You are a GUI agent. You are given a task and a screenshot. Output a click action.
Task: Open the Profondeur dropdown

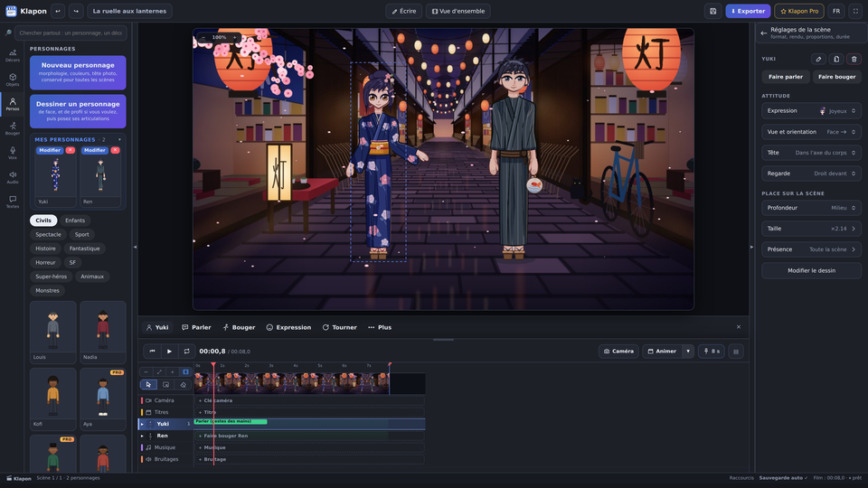(x=811, y=208)
